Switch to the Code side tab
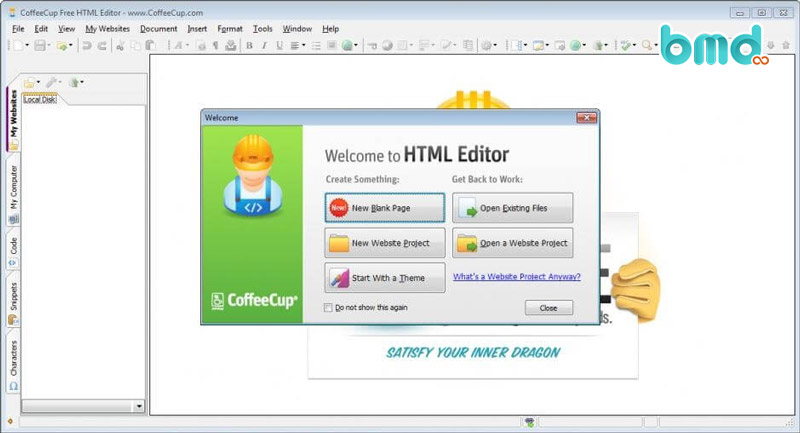 [13, 251]
